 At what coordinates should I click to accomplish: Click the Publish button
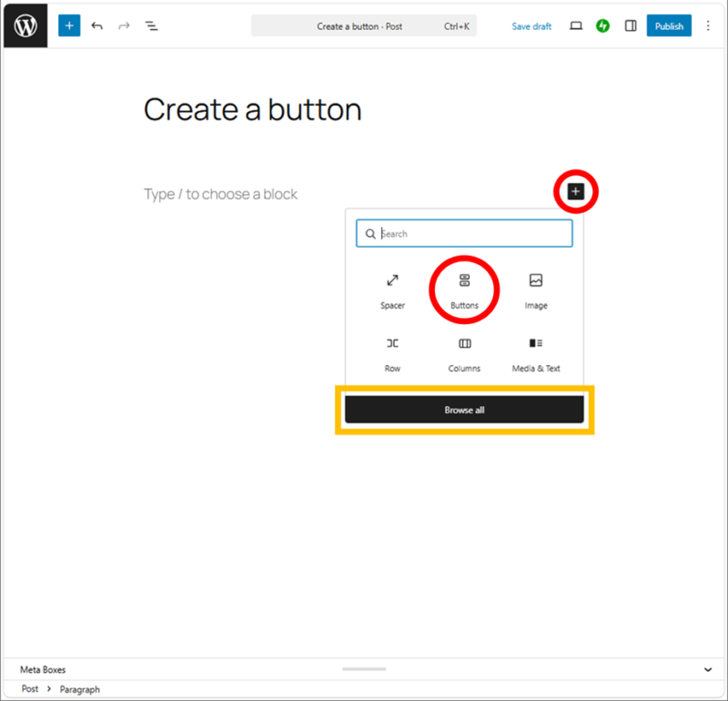(x=669, y=25)
